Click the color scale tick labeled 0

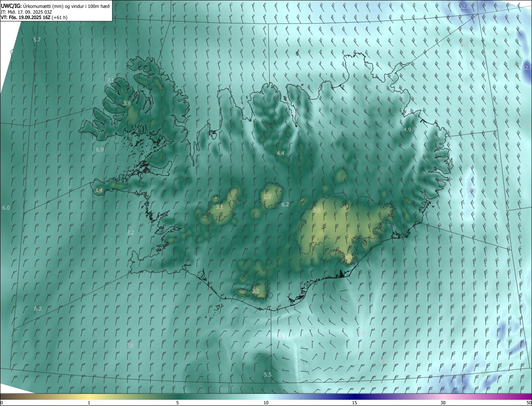pyautogui.click(x=2, y=403)
